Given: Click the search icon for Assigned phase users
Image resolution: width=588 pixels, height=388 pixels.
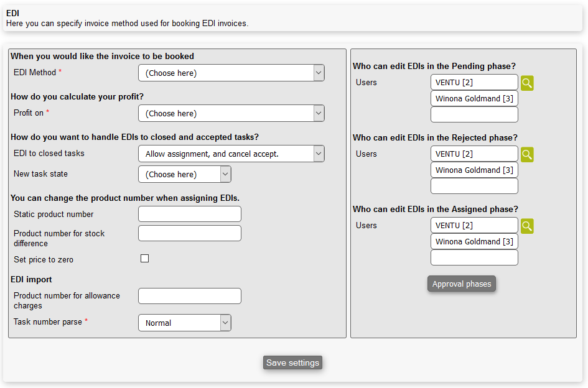Looking at the screenshot, I should (x=527, y=226).
